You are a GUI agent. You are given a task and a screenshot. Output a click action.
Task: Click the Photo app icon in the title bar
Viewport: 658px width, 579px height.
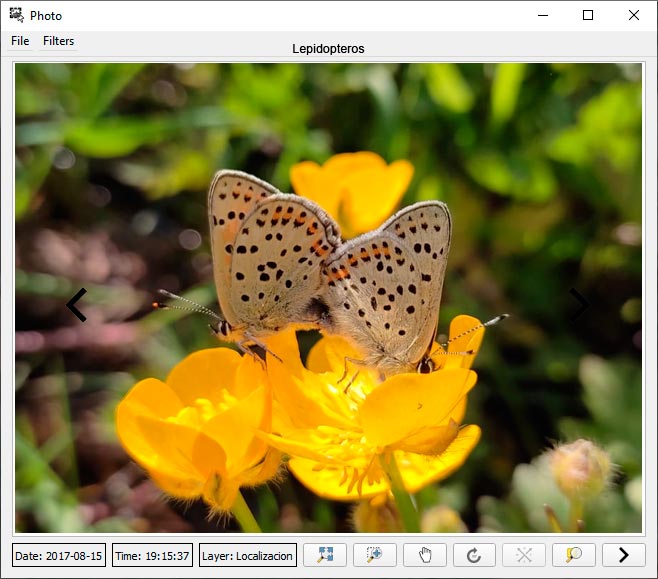pos(16,15)
